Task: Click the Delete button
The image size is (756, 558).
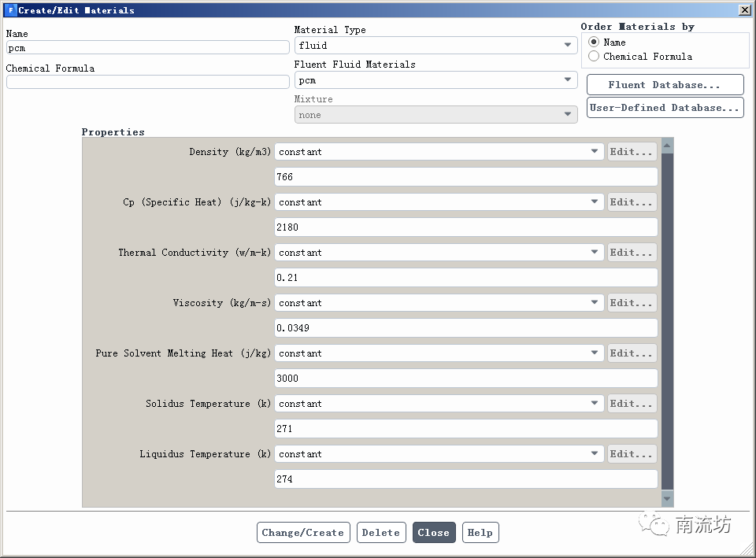Action: (x=381, y=533)
